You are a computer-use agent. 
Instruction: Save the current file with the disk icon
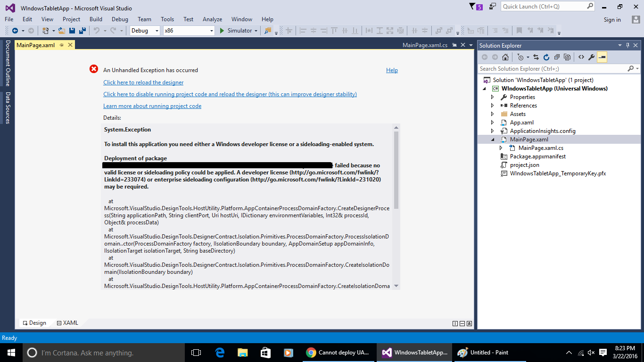point(72,31)
